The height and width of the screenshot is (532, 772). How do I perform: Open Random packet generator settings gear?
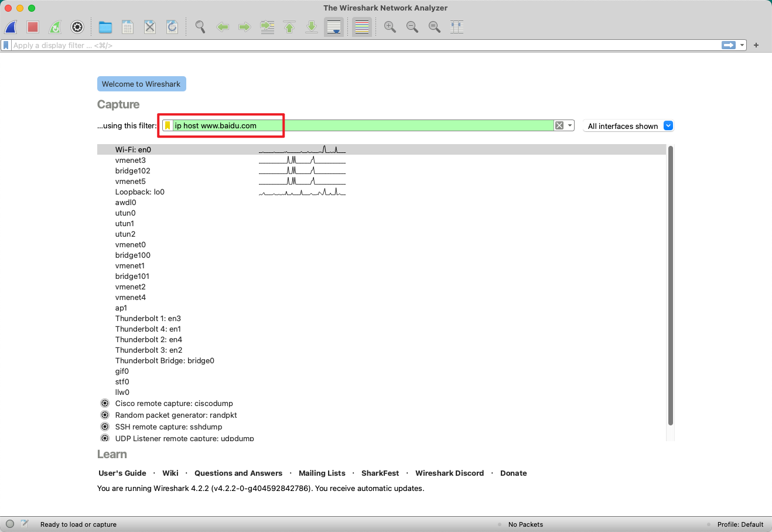coord(105,415)
